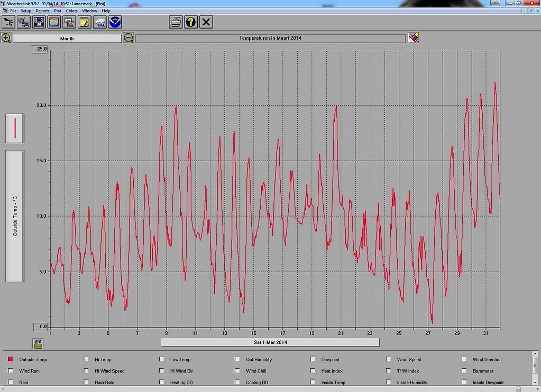The image size is (541, 392).
Task: Enable the Cooling DD checkbox
Action: tap(237, 382)
